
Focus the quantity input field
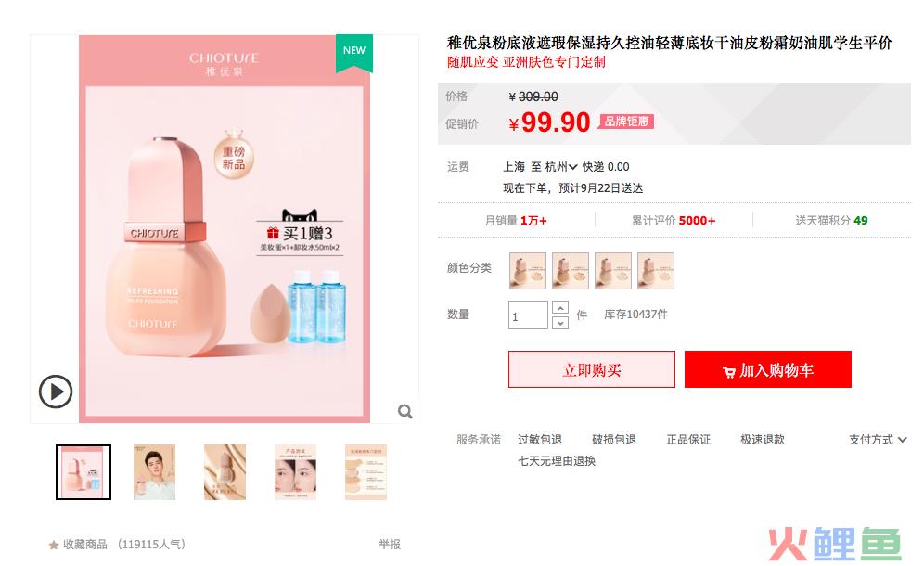(x=528, y=315)
